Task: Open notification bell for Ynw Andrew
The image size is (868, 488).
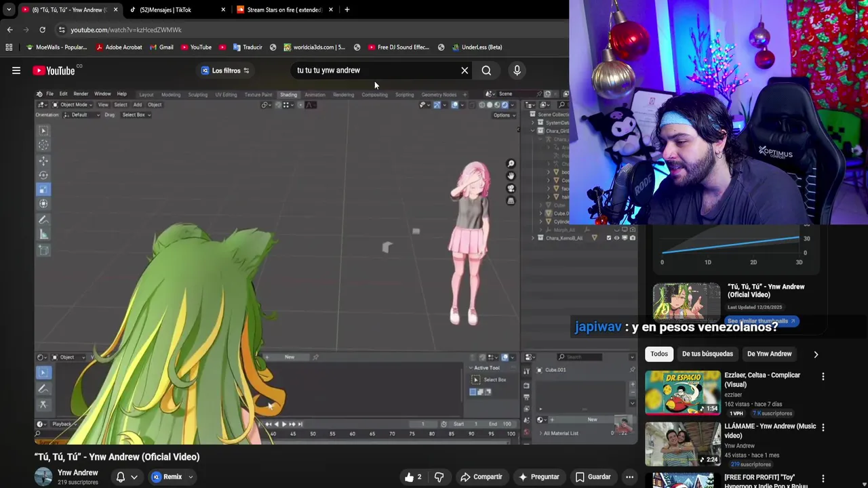Action: pyautogui.click(x=120, y=477)
